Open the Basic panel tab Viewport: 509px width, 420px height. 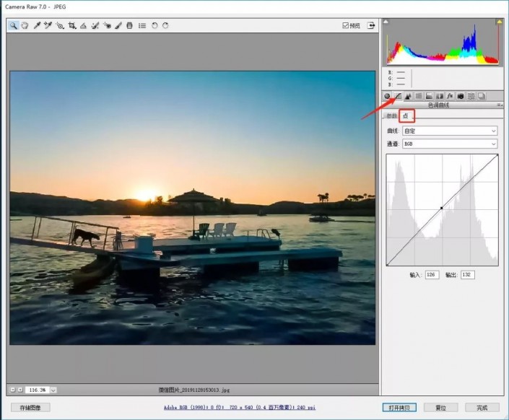click(387, 96)
